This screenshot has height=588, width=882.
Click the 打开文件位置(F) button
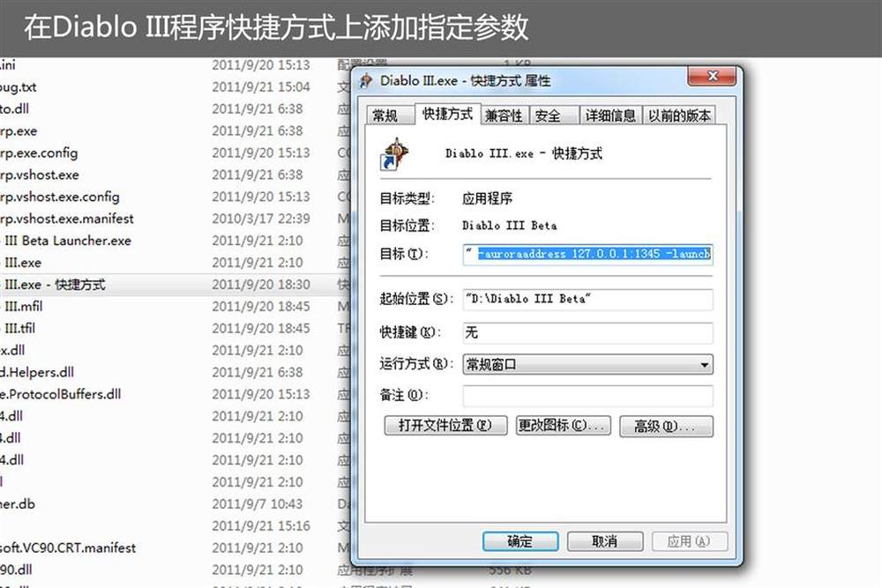coord(445,426)
